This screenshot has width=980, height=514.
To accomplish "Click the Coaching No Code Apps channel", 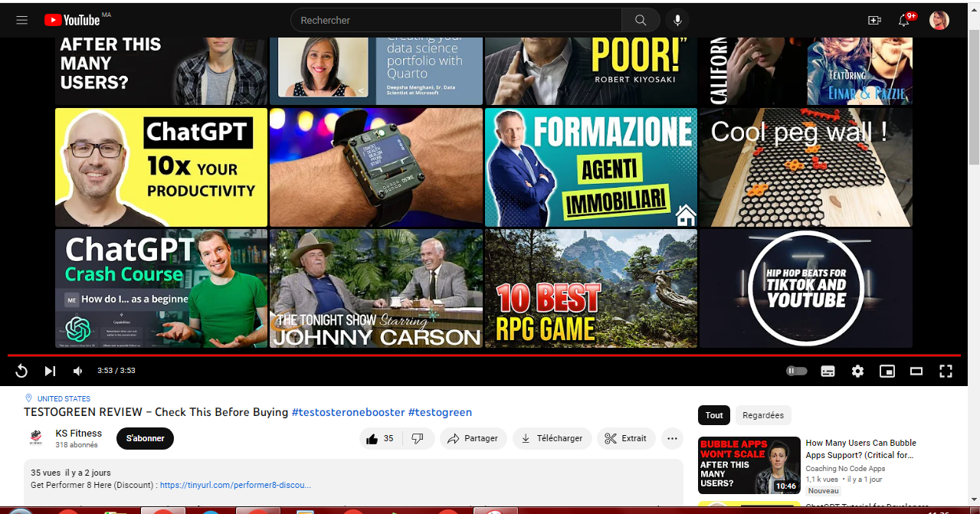I will pyautogui.click(x=845, y=469).
